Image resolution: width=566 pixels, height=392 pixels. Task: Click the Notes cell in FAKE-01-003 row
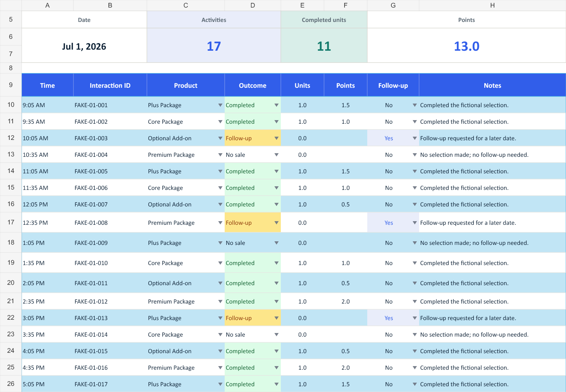point(493,138)
